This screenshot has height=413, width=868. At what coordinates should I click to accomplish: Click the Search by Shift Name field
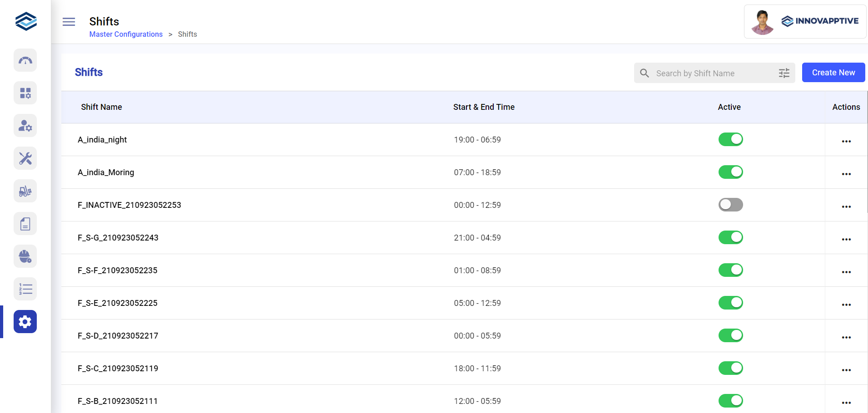coord(713,73)
